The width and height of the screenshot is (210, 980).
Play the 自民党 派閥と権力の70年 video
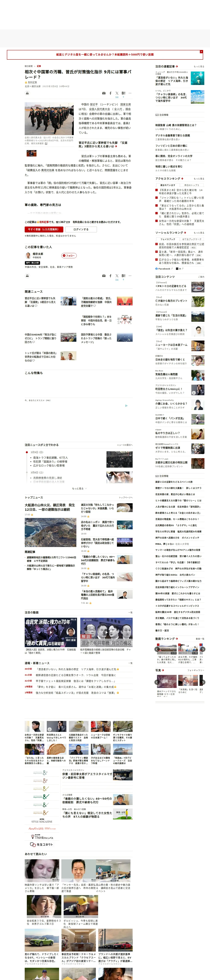(x=51, y=632)
